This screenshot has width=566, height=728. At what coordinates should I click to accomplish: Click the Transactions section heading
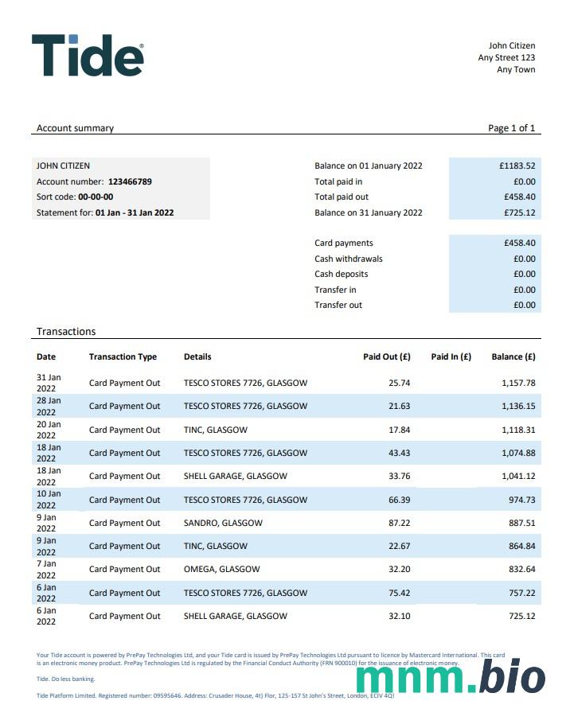[66, 331]
